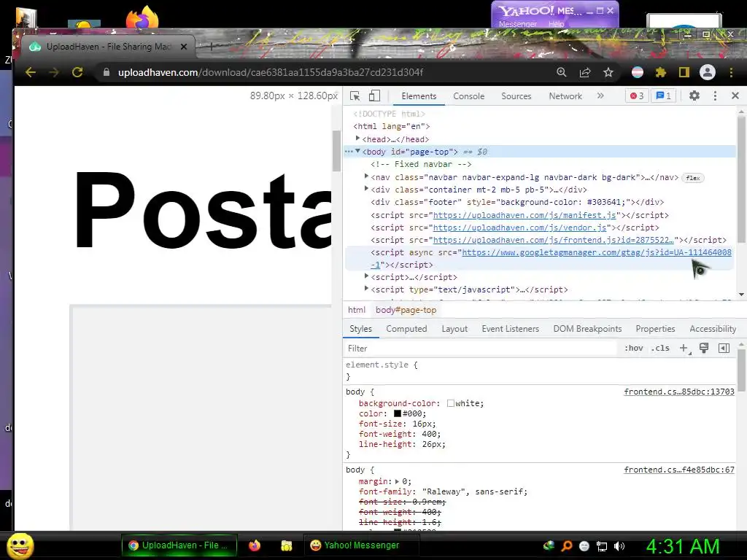This screenshot has height=560, width=747.
Task: Go back with the browser back arrow
Action: pyautogui.click(x=31, y=72)
